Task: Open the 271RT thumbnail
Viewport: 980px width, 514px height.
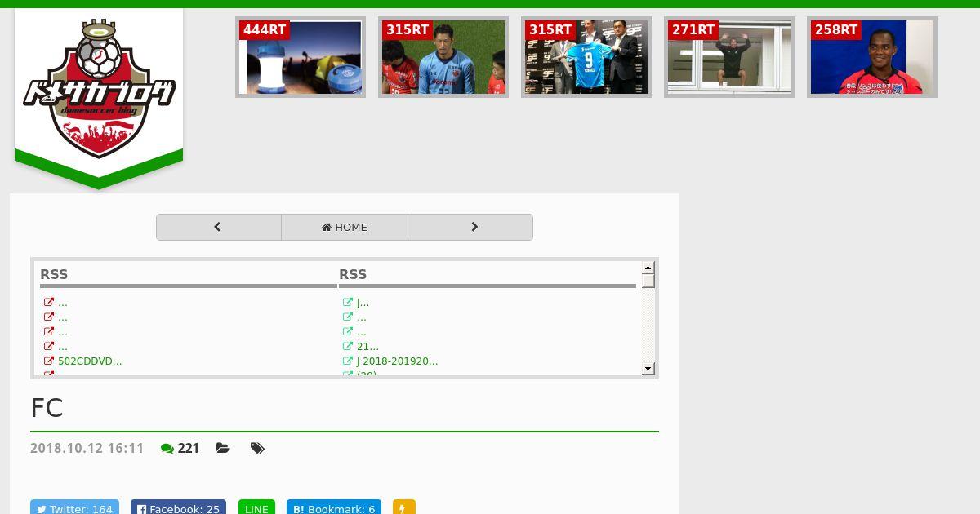Action: 729,57
